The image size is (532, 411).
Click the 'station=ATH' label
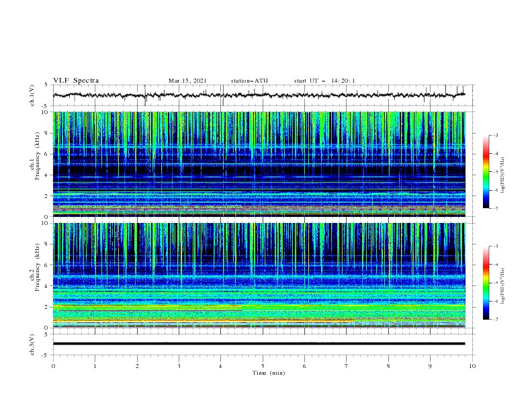tap(249, 81)
